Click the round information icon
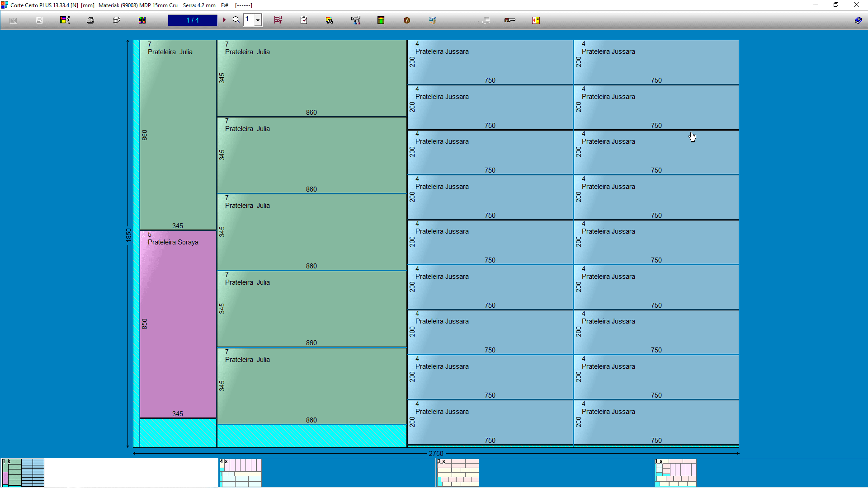Image resolution: width=868 pixels, height=488 pixels. point(407,20)
